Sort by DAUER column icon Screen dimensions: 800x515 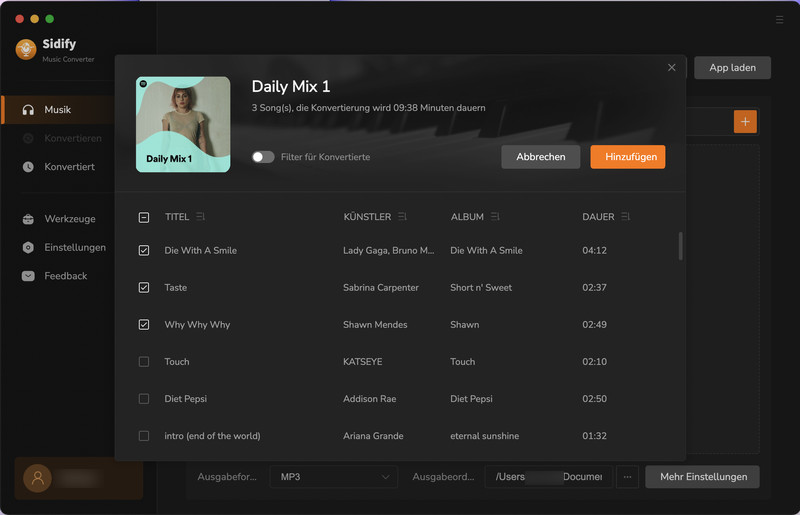626,217
